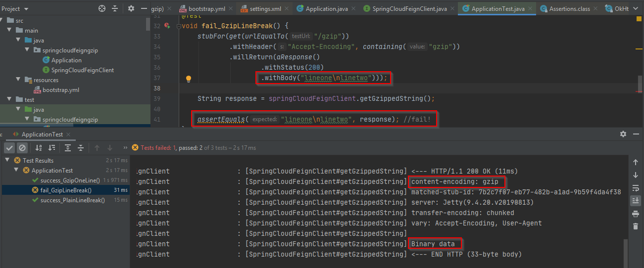Image resolution: width=644 pixels, height=268 pixels.
Task: Open Run panel gear settings
Action: tap(623, 134)
